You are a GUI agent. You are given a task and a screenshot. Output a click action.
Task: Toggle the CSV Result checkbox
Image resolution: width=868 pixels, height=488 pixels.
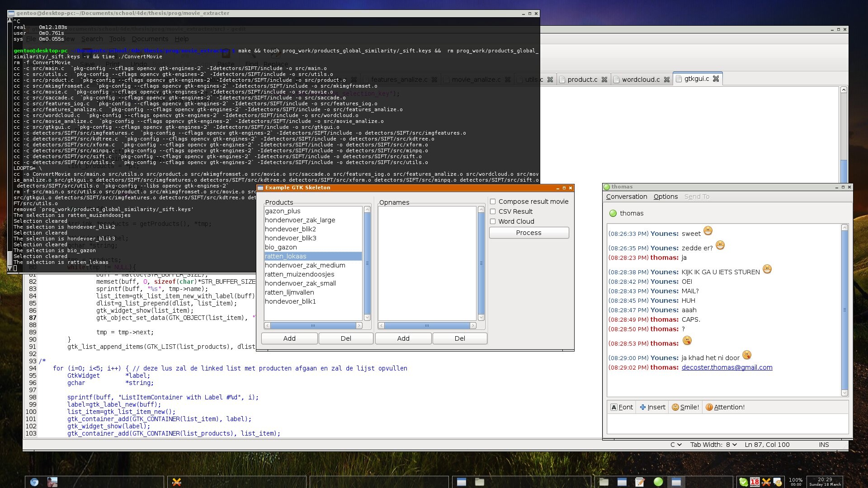493,211
